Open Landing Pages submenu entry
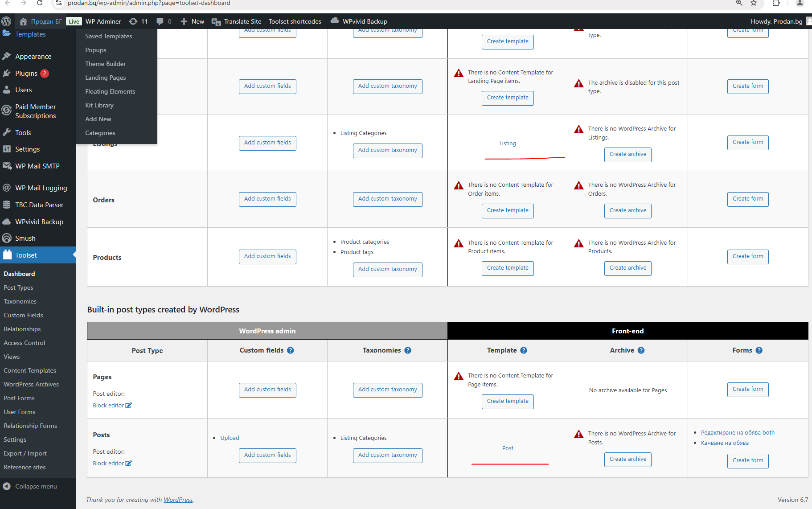The image size is (812, 509). pyautogui.click(x=106, y=78)
